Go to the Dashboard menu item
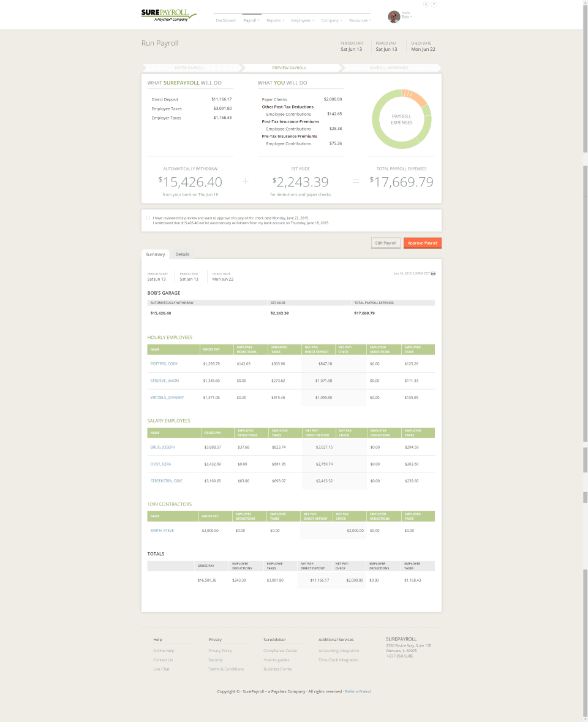The width and height of the screenshot is (588, 722). 225,20
